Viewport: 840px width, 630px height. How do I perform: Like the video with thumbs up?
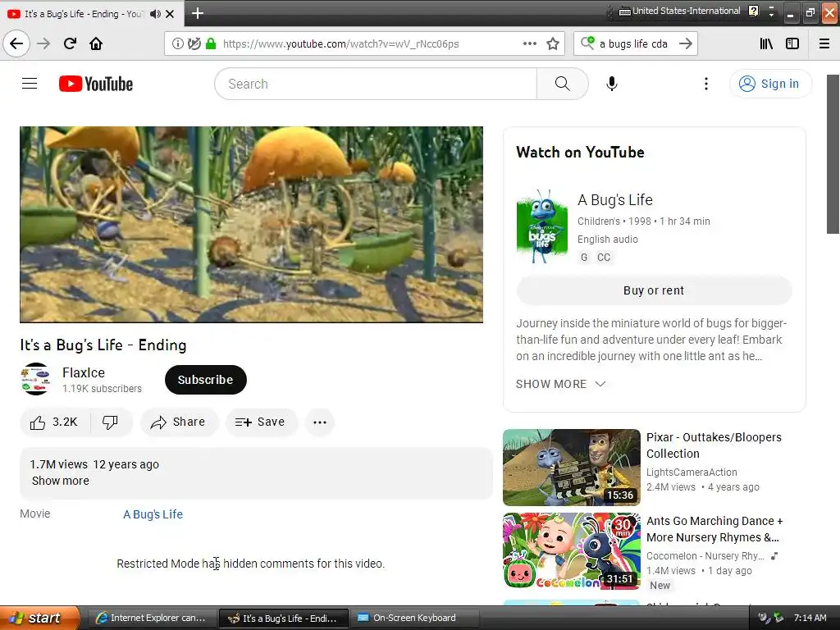coord(55,422)
